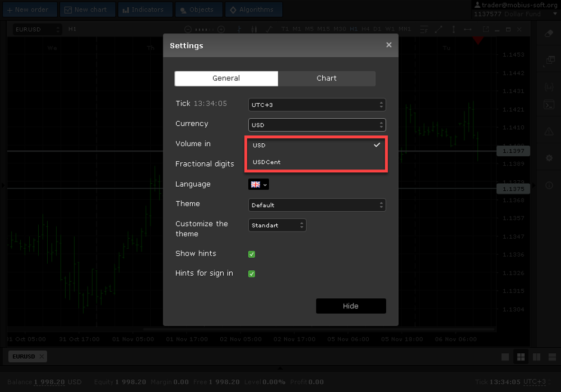561x392 pixels.
Task: Adjust the chart zoom slider
Action: click(205, 29)
